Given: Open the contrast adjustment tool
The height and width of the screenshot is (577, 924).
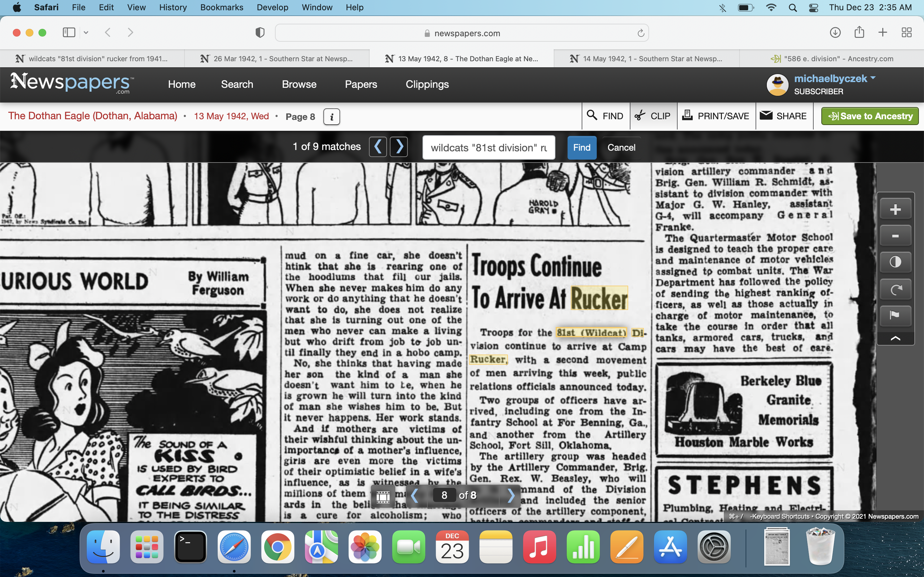Looking at the screenshot, I should (895, 262).
